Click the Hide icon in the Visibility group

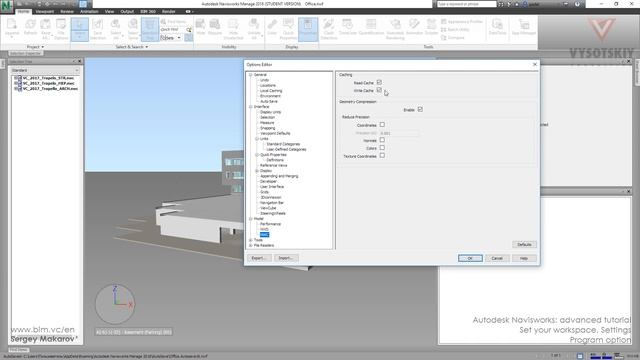click(200, 27)
